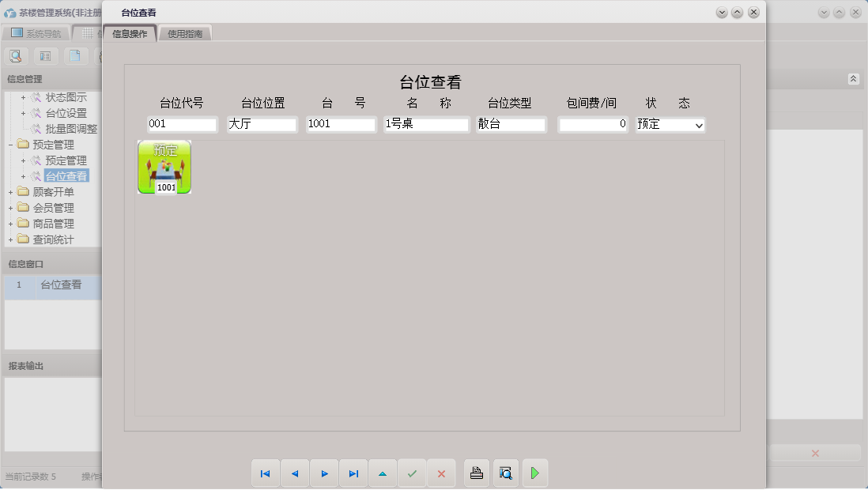Viewport: 868px width, 490px height.
Task: Go to previous record arrow
Action: (x=295, y=473)
